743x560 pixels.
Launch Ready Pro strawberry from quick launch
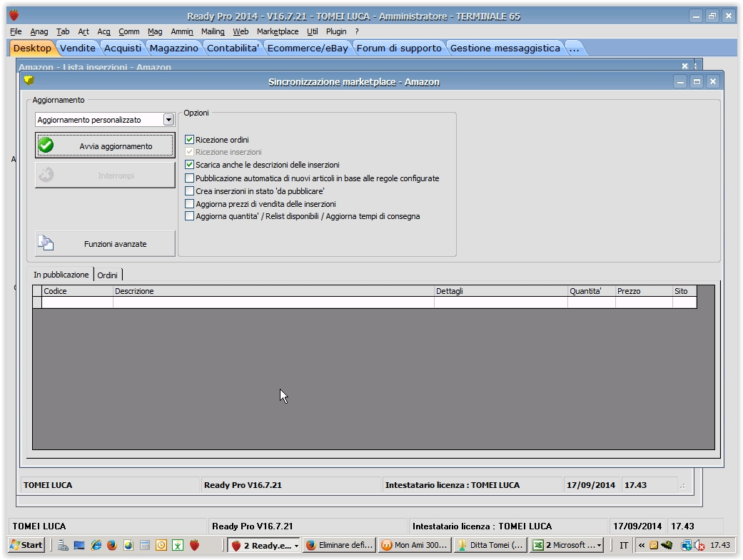(x=194, y=545)
